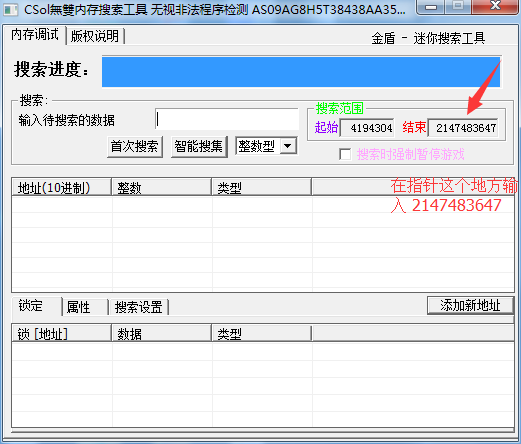Click the application icon in the title bar
This screenshot has width=521, height=444.
click(10, 9)
